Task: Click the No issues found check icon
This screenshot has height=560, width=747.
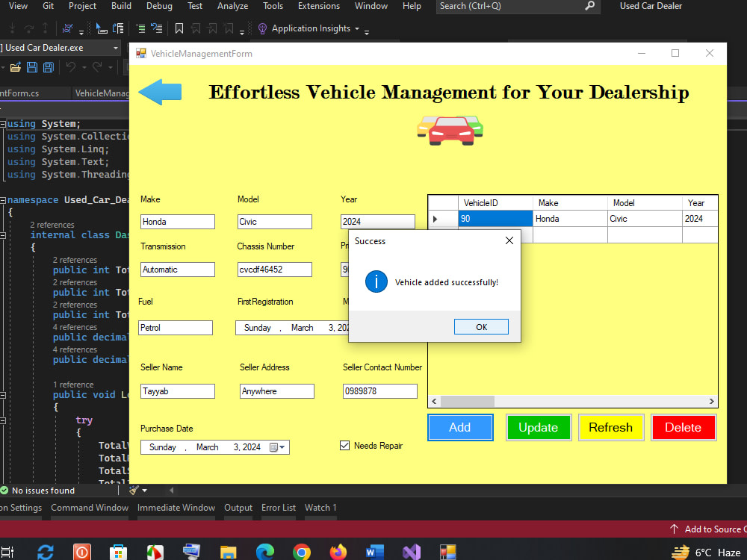Action: pyautogui.click(x=6, y=491)
